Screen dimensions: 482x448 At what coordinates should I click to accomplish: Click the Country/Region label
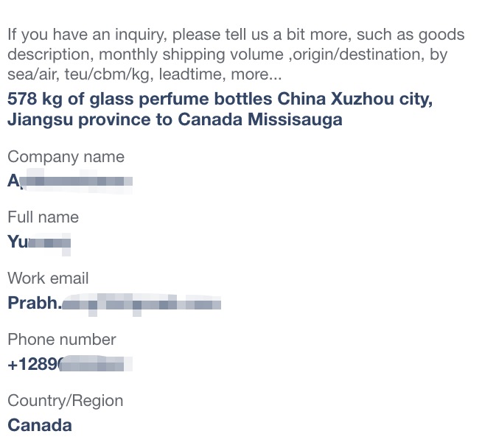[65, 401]
